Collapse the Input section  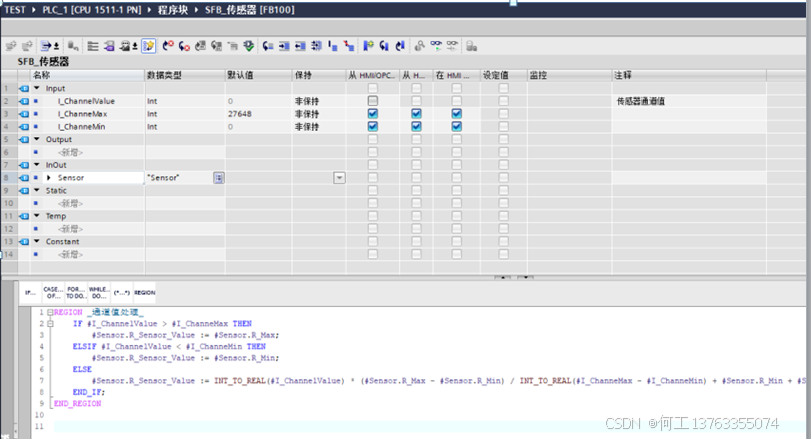37,88
